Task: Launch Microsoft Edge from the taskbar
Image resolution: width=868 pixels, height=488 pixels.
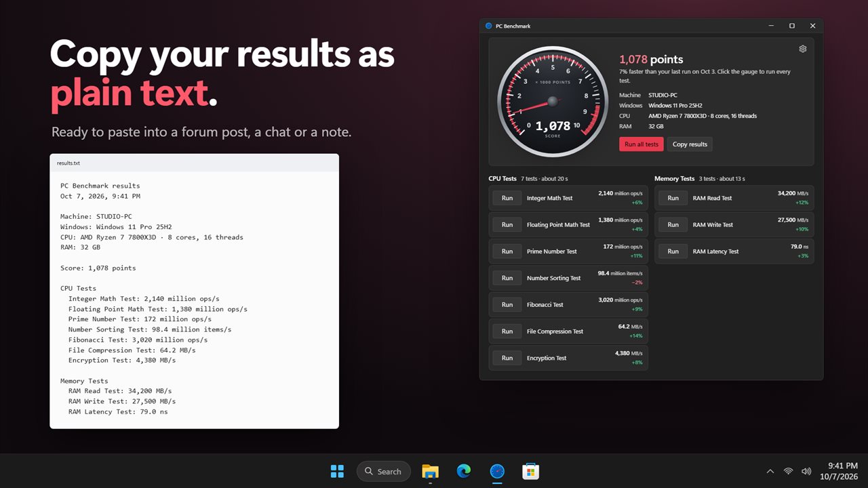Action: tap(464, 471)
